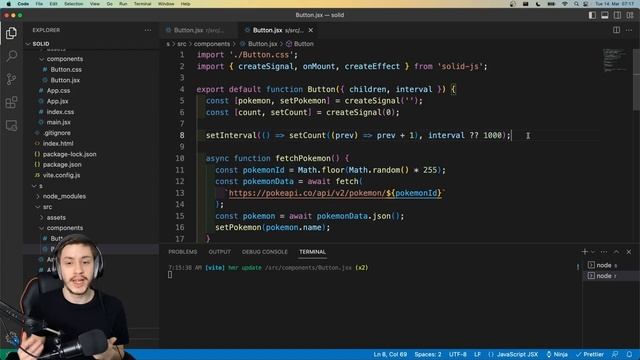
Task: Maximize the terminal panel
Action: pyautogui.click(x=616, y=252)
